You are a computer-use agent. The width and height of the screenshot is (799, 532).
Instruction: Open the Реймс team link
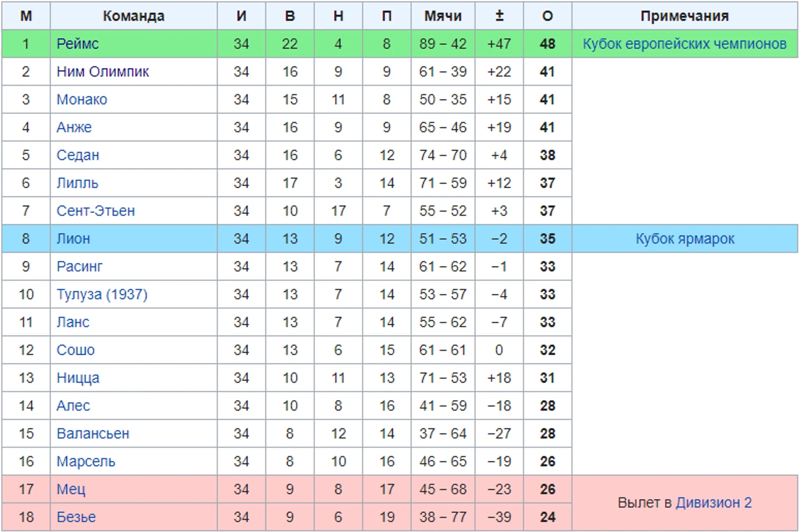click(78, 44)
